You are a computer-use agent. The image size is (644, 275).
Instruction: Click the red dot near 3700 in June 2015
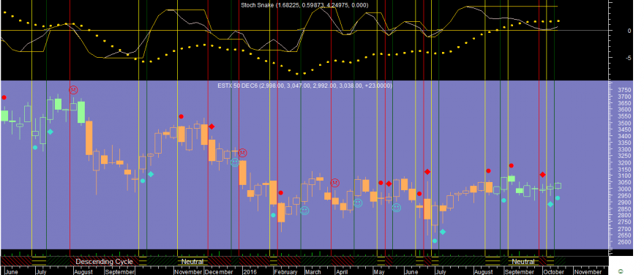point(4,97)
